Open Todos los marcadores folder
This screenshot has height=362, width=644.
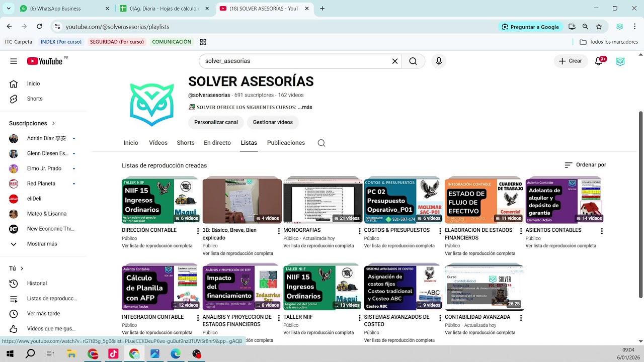609,42
